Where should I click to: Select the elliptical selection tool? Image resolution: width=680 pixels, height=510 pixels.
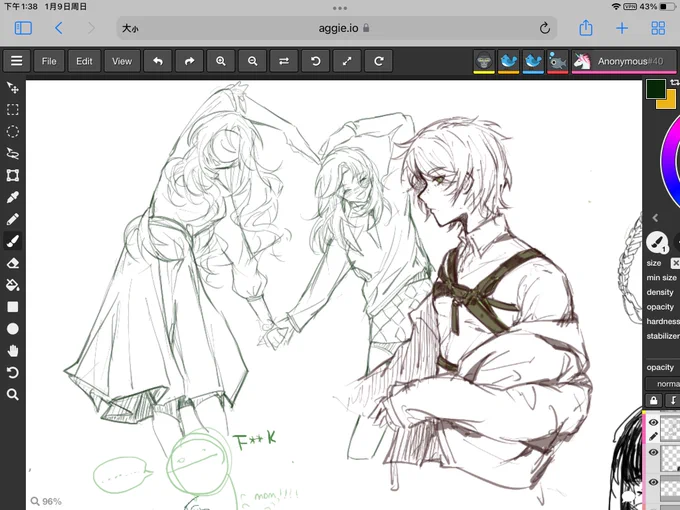click(x=13, y=131)
